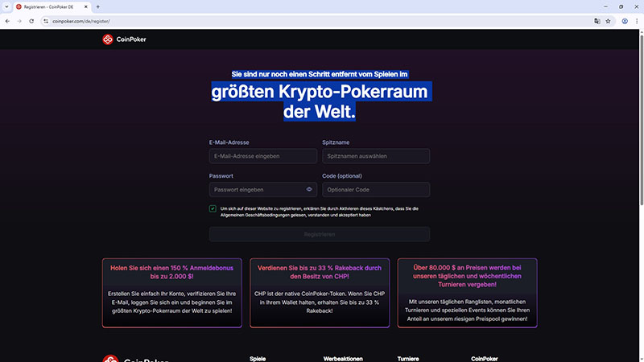
Task: Open the browser profile icon
Action: (x=625, y=21)
